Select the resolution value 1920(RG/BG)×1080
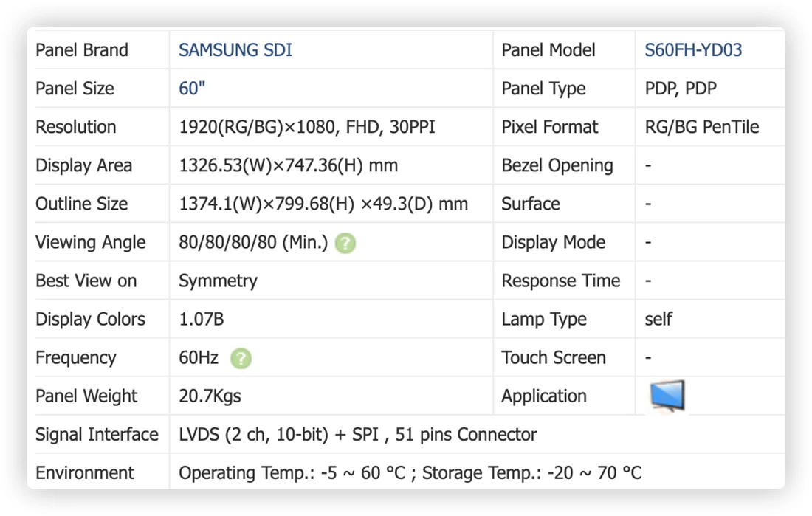812x516 pixels. (x=259, y=127)
